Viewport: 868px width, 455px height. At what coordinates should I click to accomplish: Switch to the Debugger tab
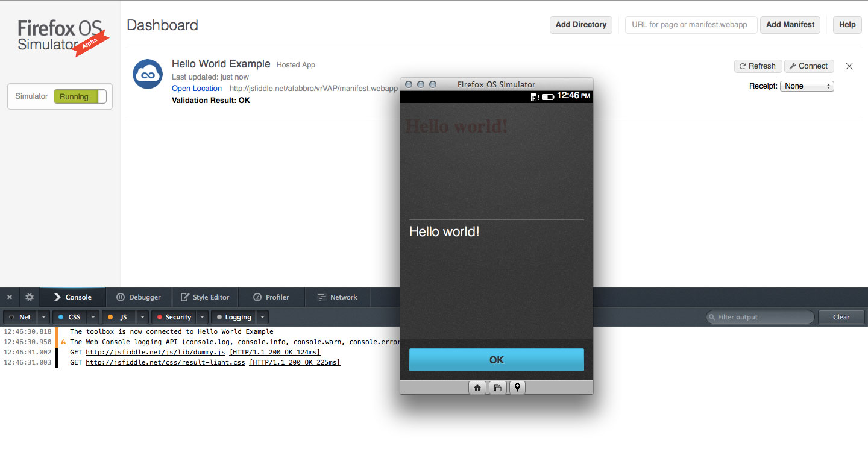[139, 297]
